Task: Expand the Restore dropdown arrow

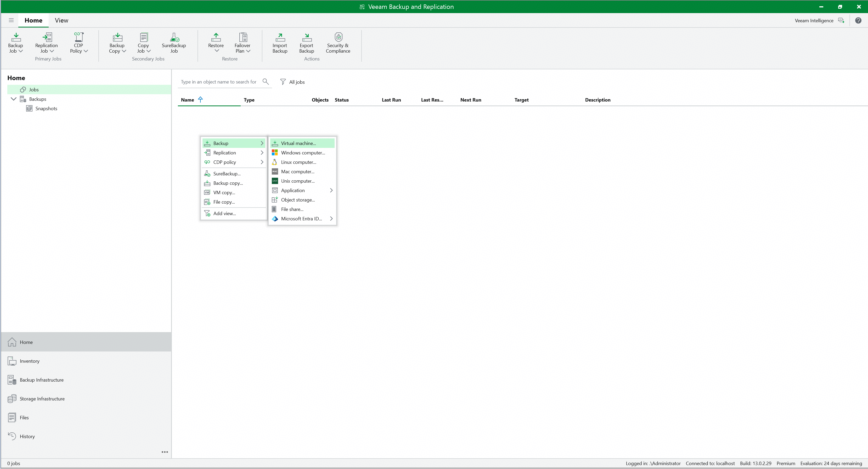Action: (x=217, y=51)
